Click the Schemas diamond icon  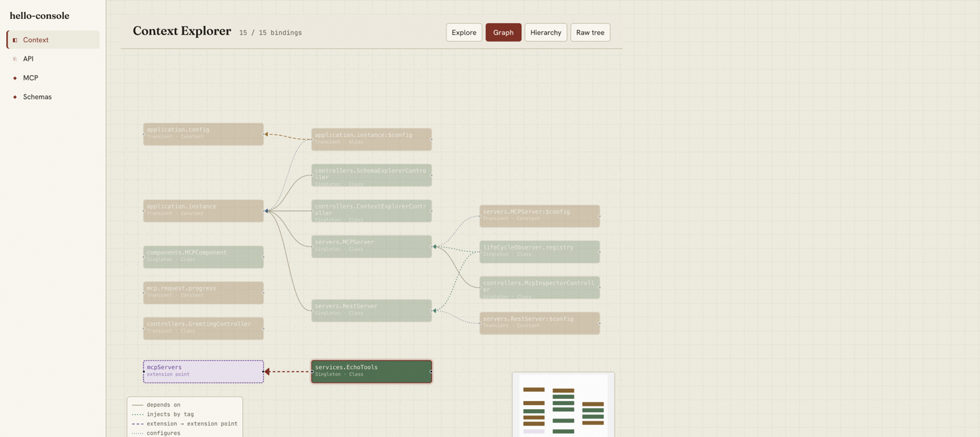(x=15, y=97)
